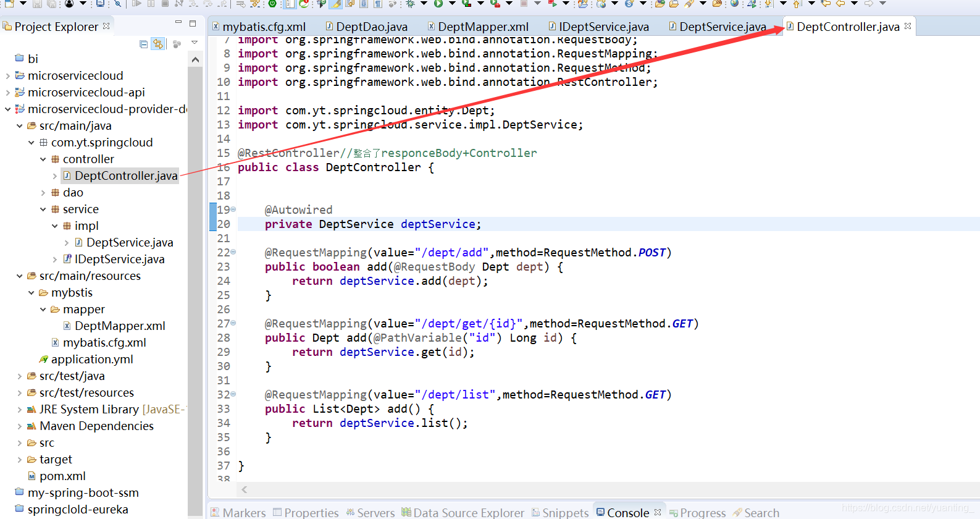This screenshot has height=519, width=980.
Task: Switch to DeptService.java editor tab
Action: pyautogui.click(x=718, y=27)
